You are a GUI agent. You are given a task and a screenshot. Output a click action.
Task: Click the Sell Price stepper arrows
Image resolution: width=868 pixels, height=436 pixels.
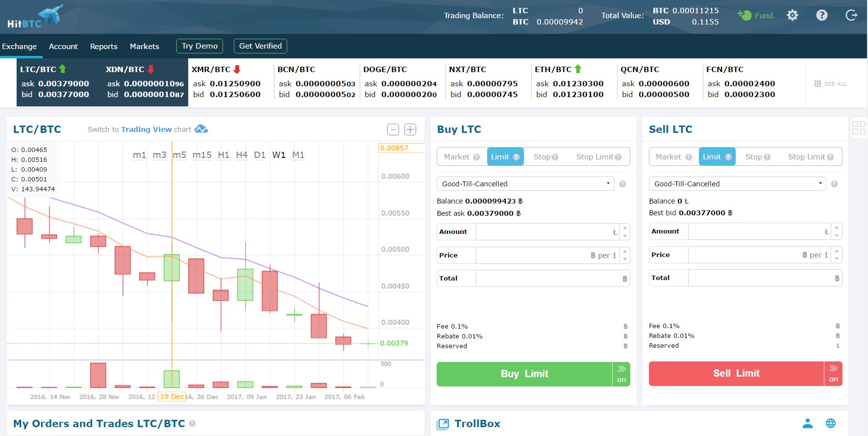pos(837,255)
